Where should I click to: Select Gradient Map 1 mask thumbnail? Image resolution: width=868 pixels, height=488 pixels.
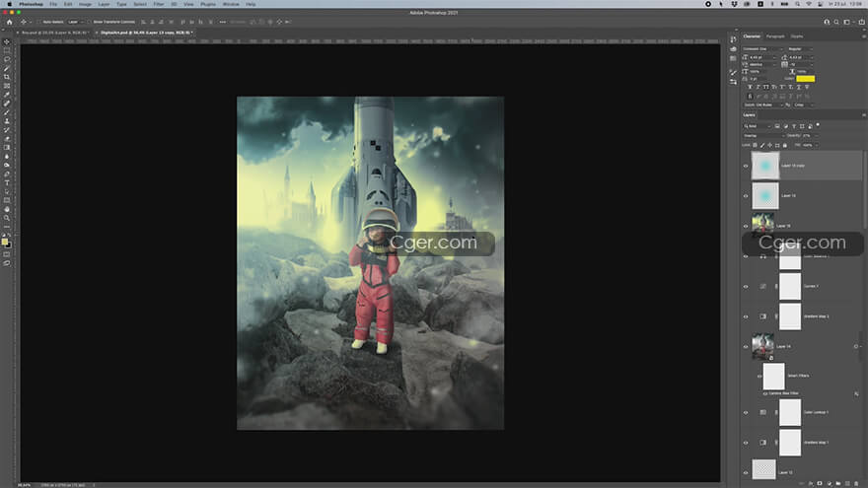tap(789, 443)
